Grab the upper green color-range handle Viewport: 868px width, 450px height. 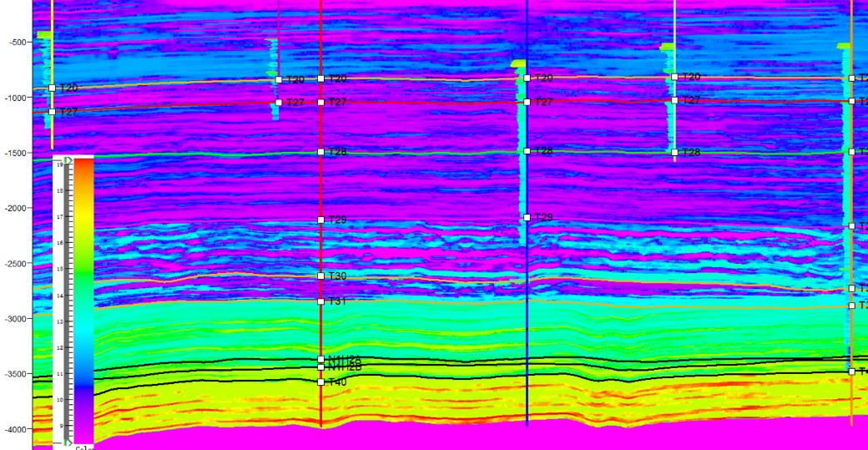tap(68, 160)
